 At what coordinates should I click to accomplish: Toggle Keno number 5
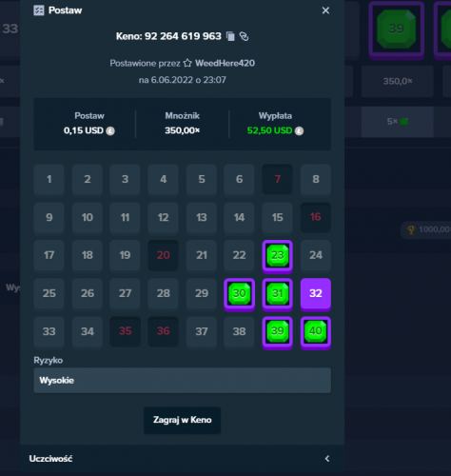coord(202,179)
